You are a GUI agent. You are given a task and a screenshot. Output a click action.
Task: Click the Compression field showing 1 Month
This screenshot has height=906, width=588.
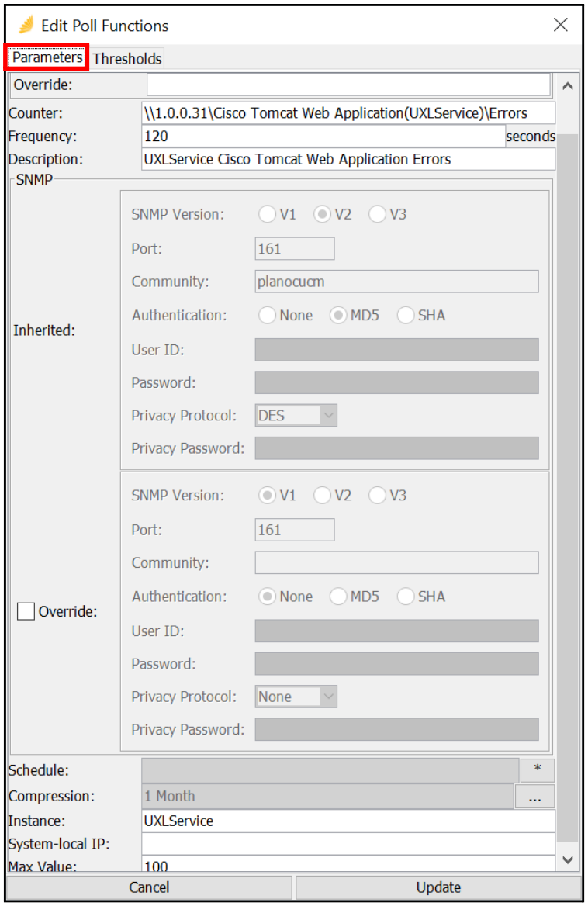tap(327, 796)
